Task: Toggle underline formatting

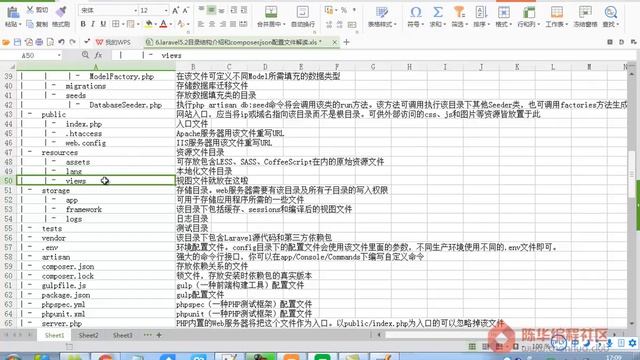Action: 103,24
